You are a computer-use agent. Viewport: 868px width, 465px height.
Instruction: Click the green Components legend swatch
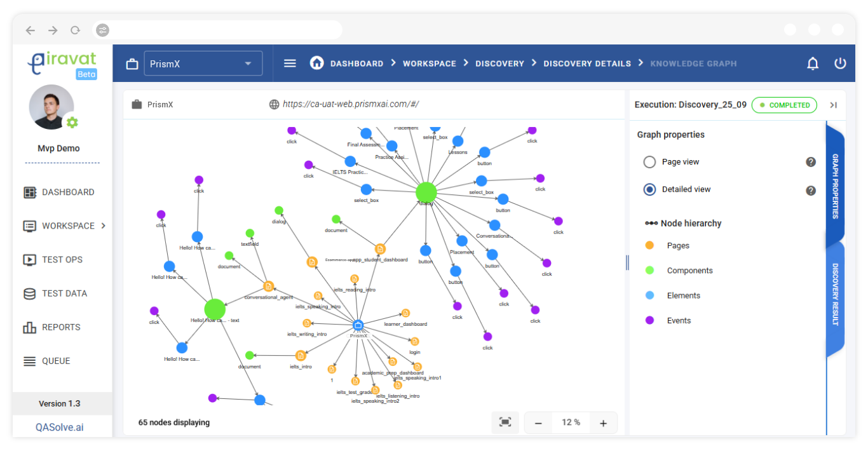[x=649, y=270]
